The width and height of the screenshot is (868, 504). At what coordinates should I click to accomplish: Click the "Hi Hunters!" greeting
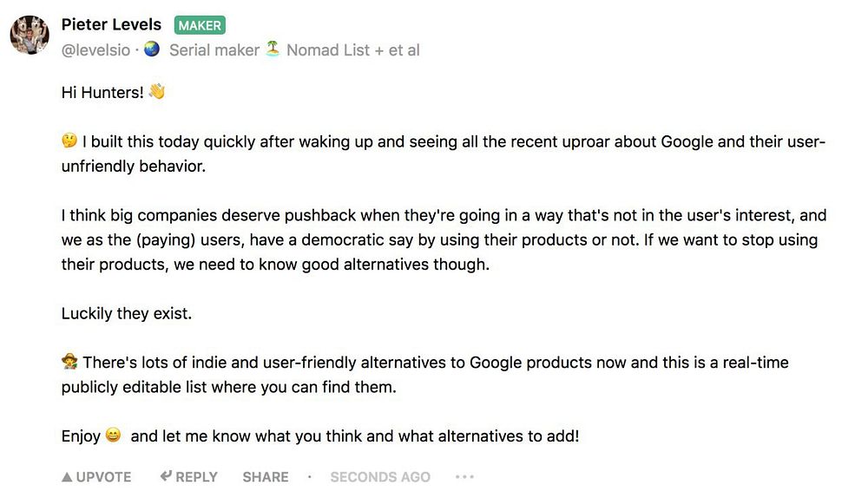(102, 92)
